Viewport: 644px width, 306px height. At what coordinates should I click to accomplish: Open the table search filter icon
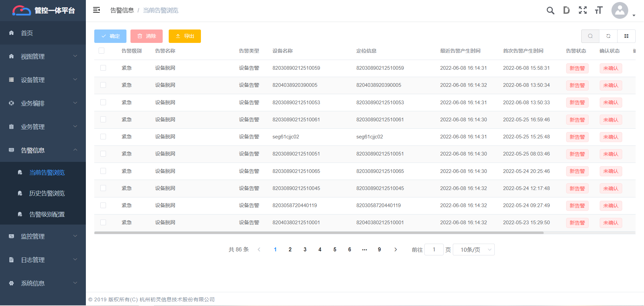(590, 36)
